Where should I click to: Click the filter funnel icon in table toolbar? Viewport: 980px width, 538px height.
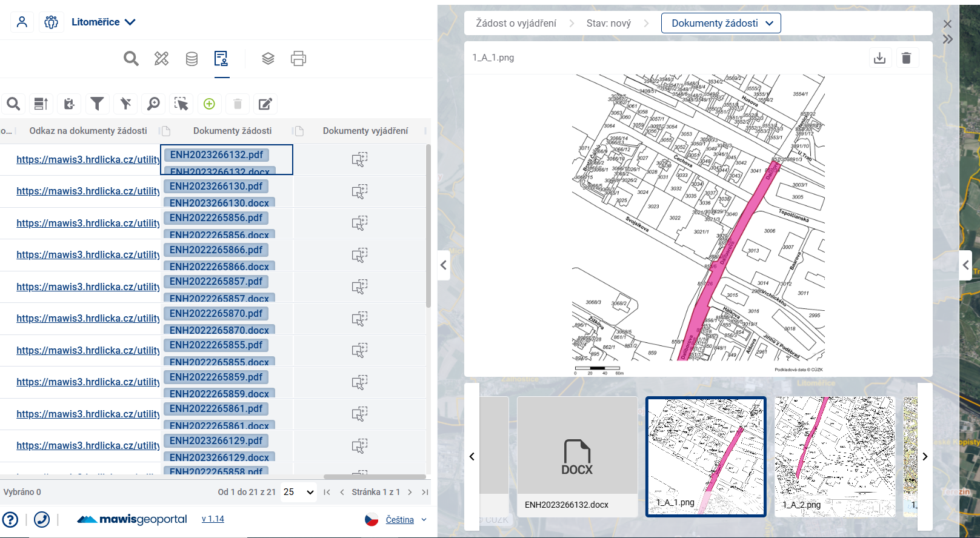pyautogui.click(x=97, y=104)
